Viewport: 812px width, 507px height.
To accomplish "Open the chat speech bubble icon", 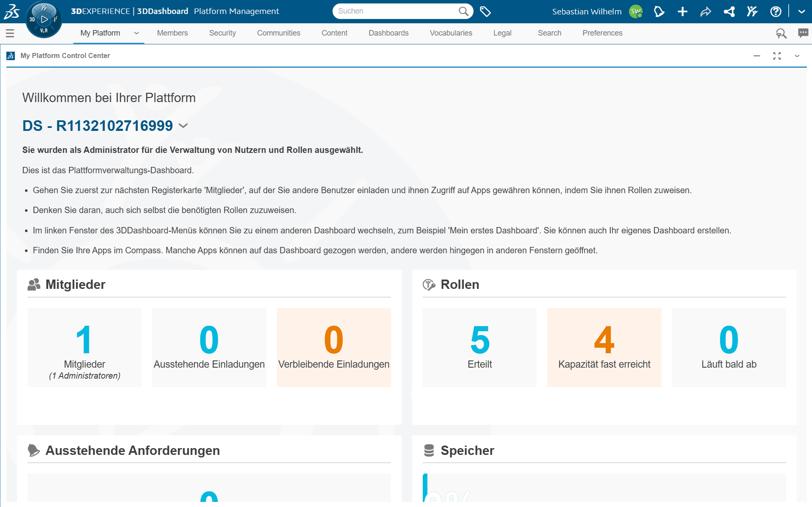I will (803, 33).
